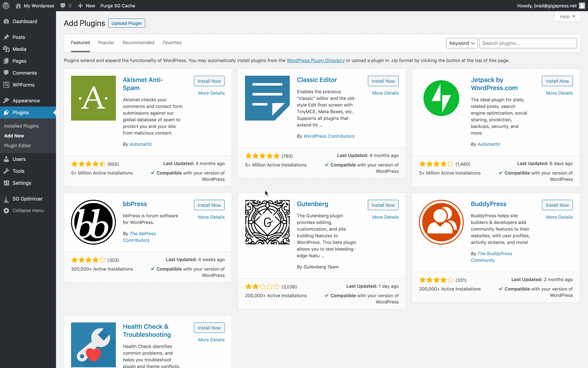
Task: Open More Details for bbPress
Action: pyautogui.click(x=211, y=217)
